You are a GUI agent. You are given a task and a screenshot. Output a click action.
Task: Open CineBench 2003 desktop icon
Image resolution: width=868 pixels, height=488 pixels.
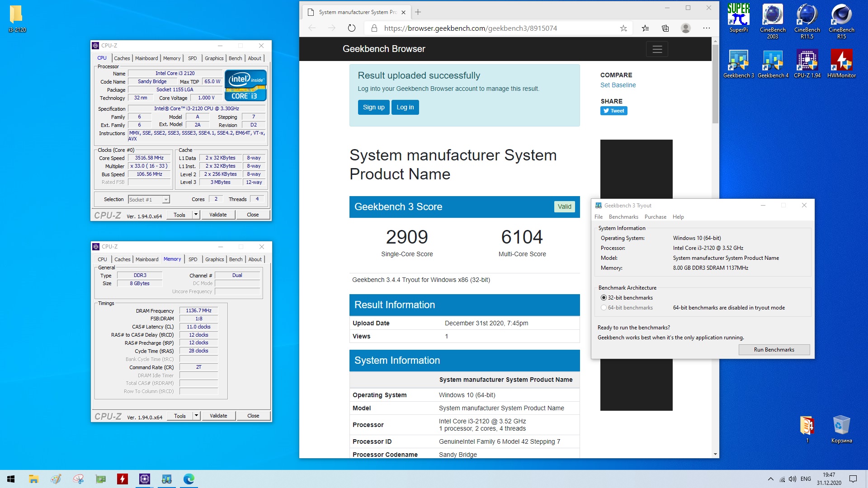click(x=773, y=21)
